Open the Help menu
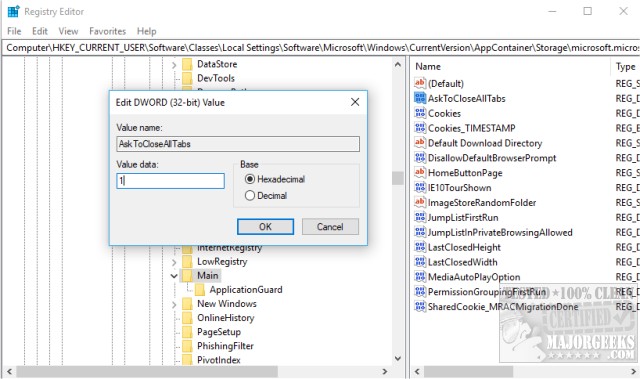Viewport: 640px width, 379px height. [x=147, y=31]
